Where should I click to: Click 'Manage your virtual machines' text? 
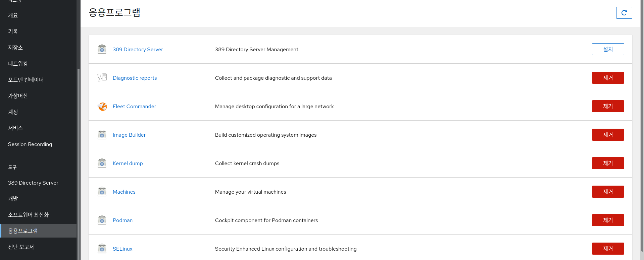tap(250, 192)
